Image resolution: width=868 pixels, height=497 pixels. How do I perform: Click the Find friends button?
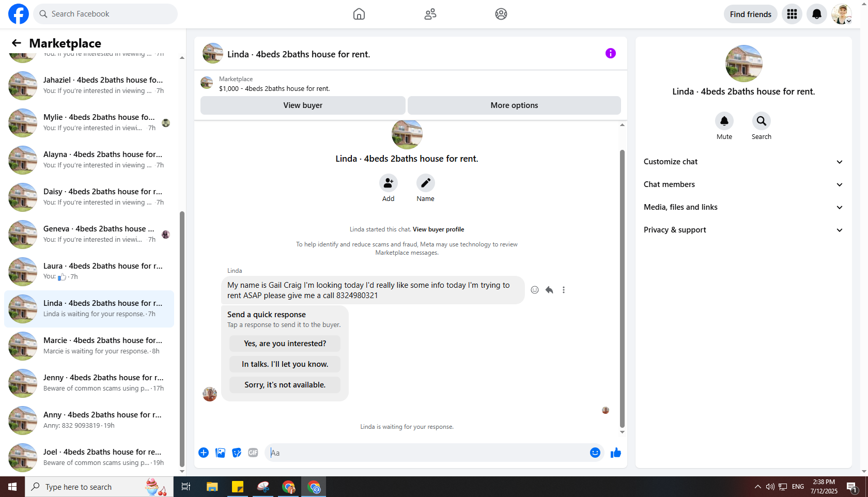click(750, 14)
